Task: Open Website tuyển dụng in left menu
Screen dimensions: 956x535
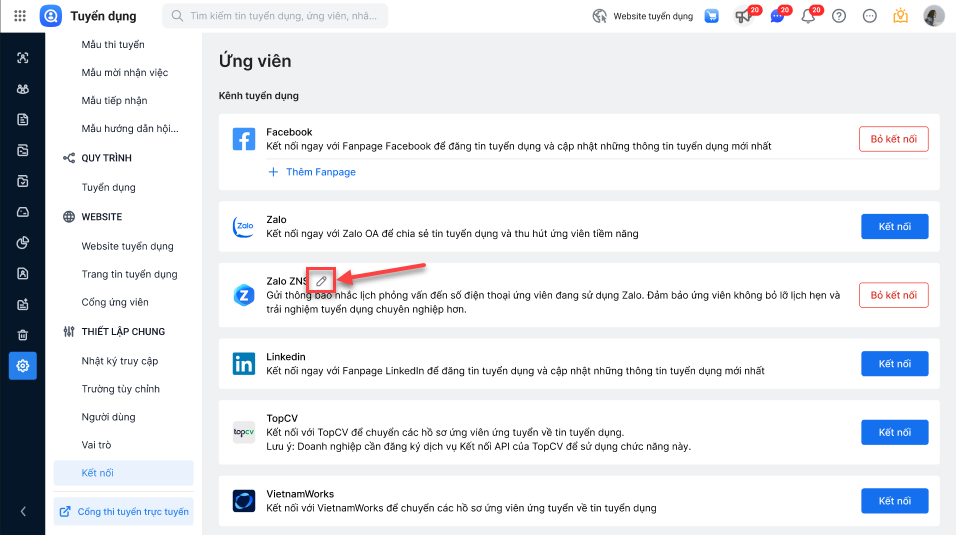Action: [127, 246]
